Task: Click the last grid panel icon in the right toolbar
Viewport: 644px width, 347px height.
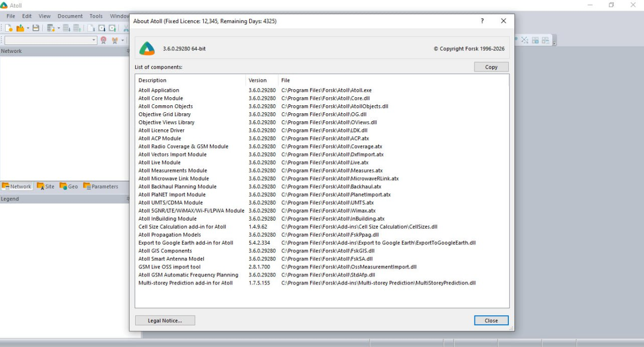Action: tap(545, 40)
